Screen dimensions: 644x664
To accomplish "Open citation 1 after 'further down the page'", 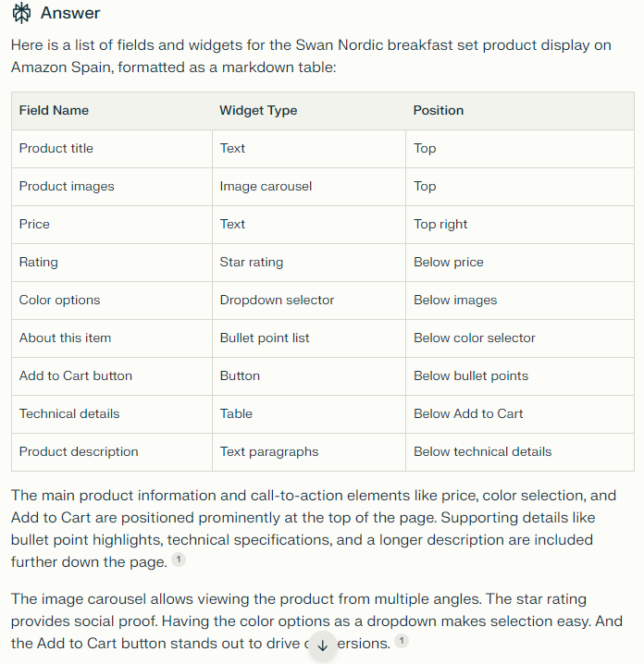I will coord(179,560).
